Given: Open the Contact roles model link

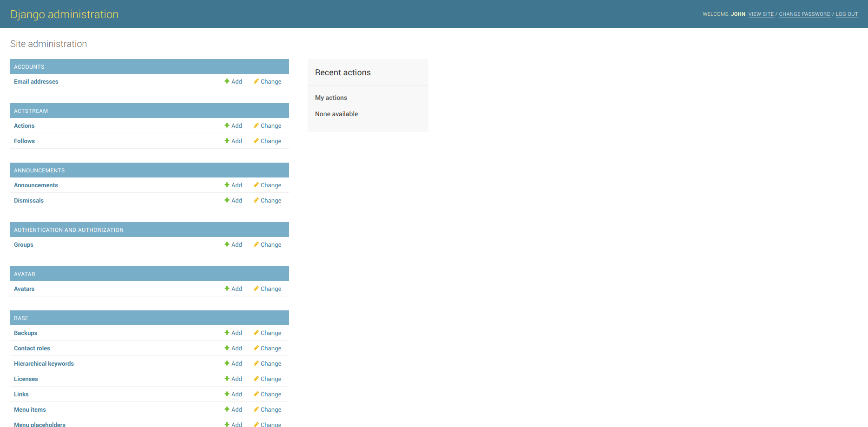Looking at the screenshot, I should pos(32,348).
